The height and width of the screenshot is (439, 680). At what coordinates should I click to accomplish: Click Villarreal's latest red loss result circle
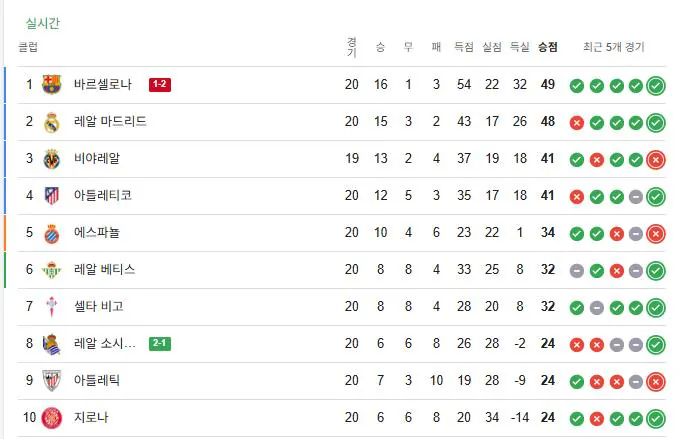tap(656, 159)
